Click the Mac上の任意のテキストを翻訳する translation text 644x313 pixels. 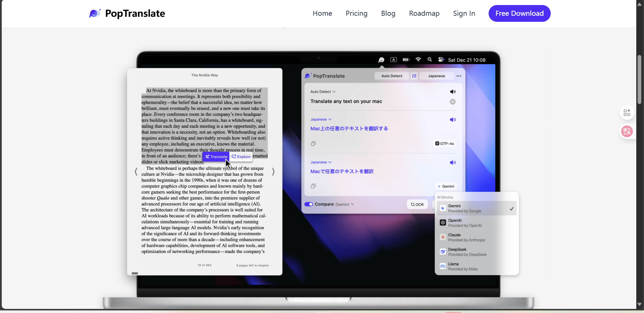pos(349,128)
